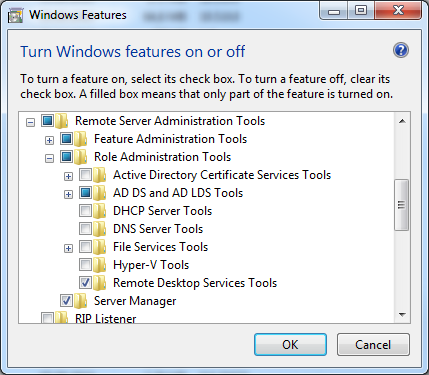Click folder icon beside RIP Listener
429x375 pixels.
coord(62,317)
